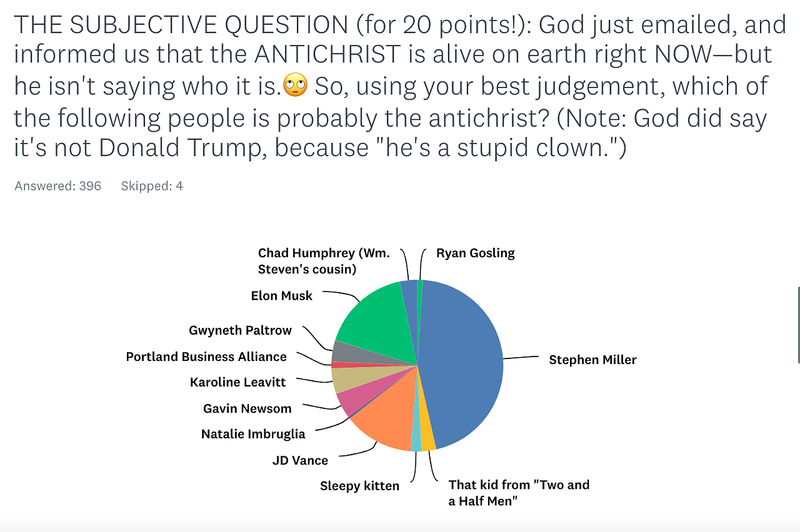Select the Sleepy kitten label text
Viewport: 800px width, 532px height.
pos(359,486)
